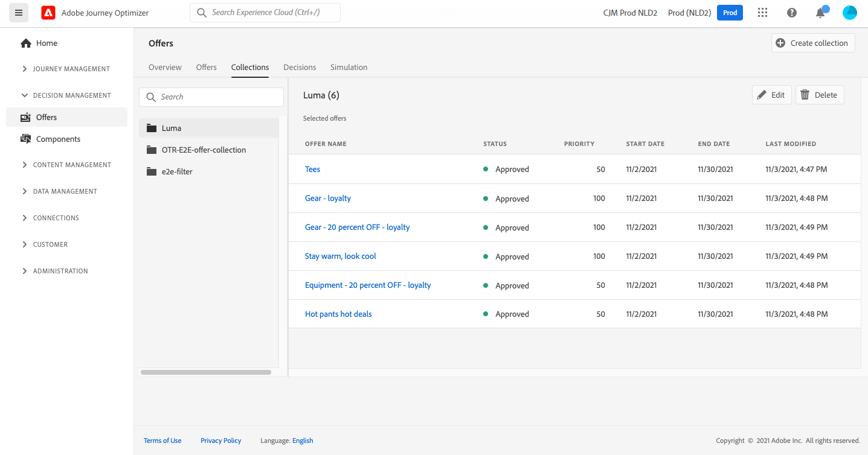The height and width of the screenshot is (455, 868).
Task: Click the Create collection button
Action: click(x=813, y=43)
